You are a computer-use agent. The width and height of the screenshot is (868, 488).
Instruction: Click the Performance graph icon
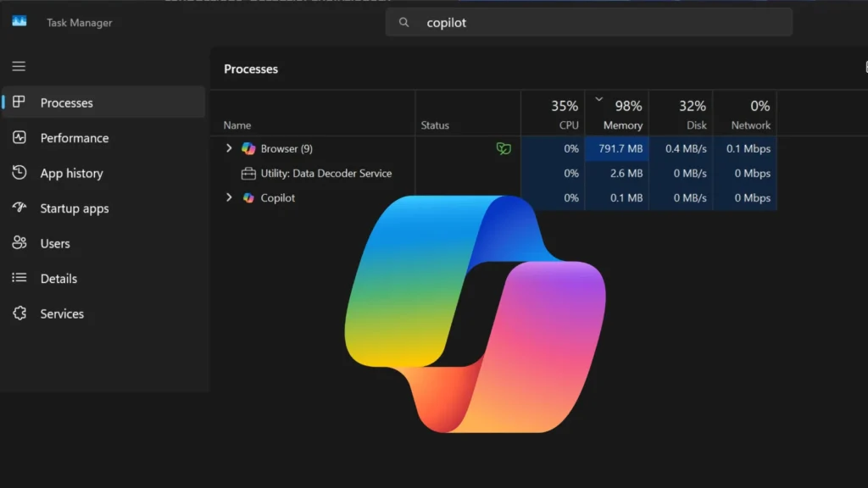(19, 137)
